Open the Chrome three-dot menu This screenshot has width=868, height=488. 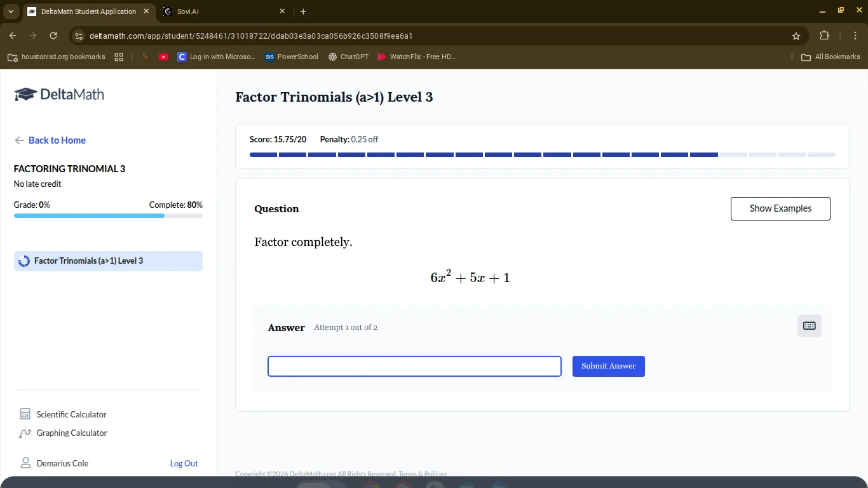coord(855,36)
